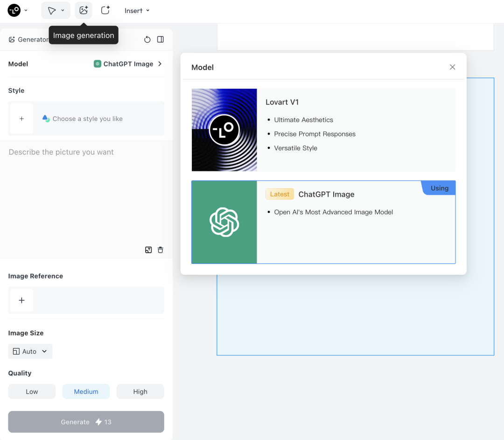
Task: Click the ChatGPT logo thumbnail
Action: [x=224, y=222]
